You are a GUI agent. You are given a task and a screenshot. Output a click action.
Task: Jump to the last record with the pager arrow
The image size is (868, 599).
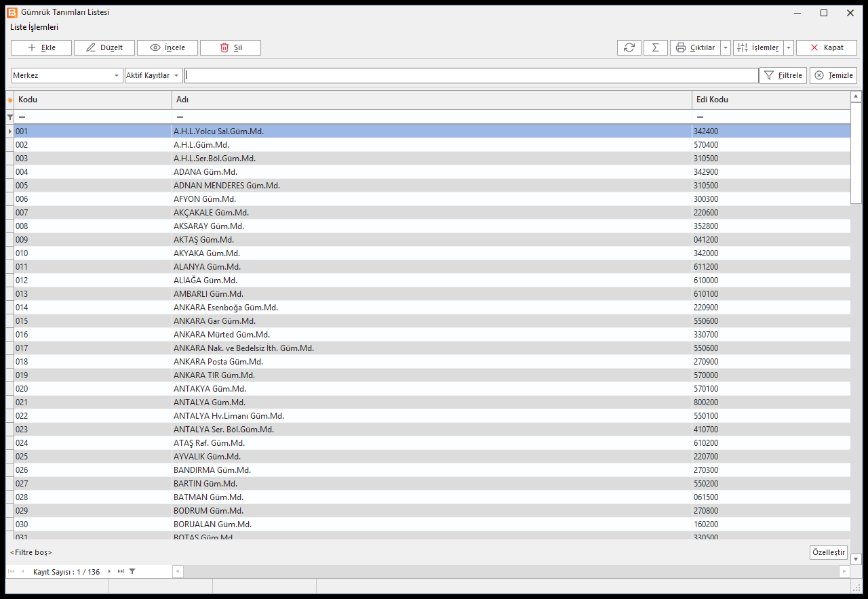(121, 572)
